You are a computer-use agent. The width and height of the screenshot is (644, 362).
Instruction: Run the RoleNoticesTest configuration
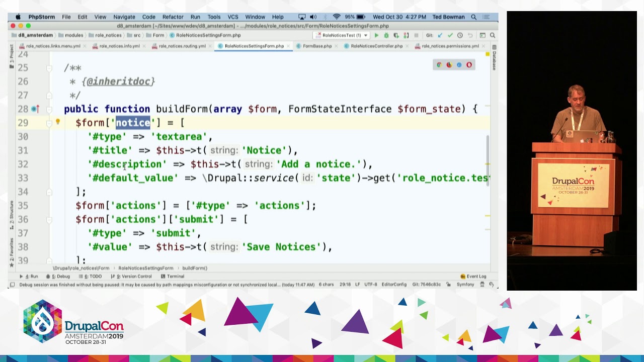pyautogui.click(x=376, y=35)
